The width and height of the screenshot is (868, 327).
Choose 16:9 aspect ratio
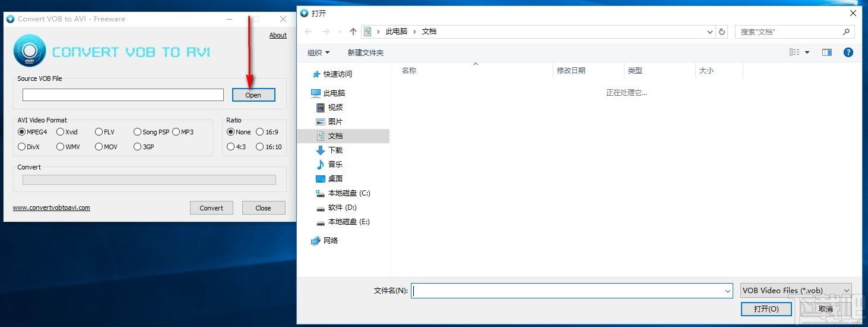267,132
